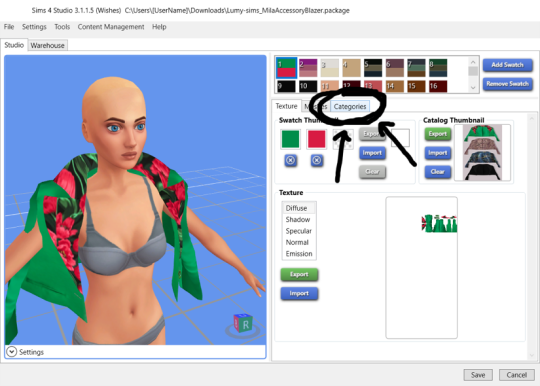This screenshot has height=386, width=540.
Task: Export the selected texture
Action: (x=299, y=274)
